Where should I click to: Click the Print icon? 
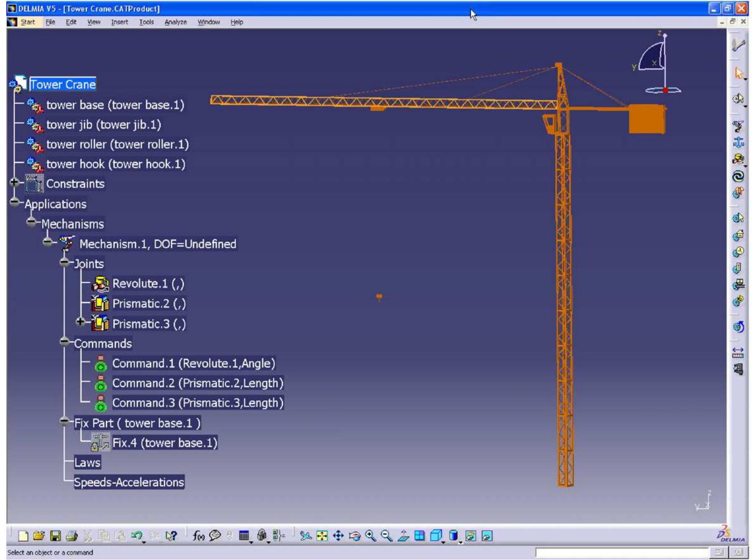click(71, 536)
